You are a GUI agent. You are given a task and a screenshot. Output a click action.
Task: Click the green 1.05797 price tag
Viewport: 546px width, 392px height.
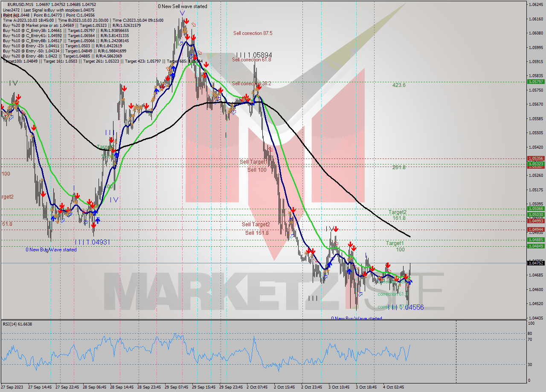pos(535,81)
